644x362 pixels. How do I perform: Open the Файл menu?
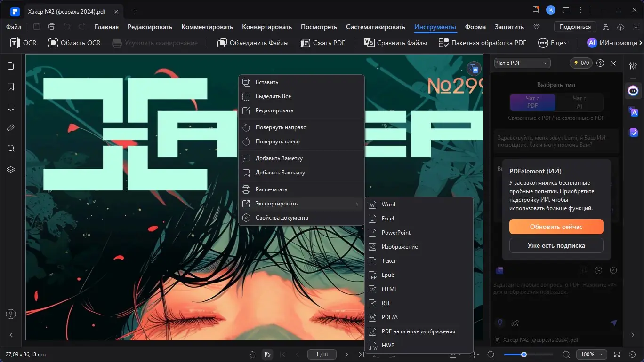tap(14, 27)
